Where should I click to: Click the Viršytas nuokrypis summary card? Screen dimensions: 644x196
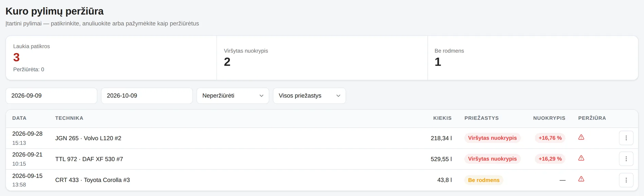[322, 58]
